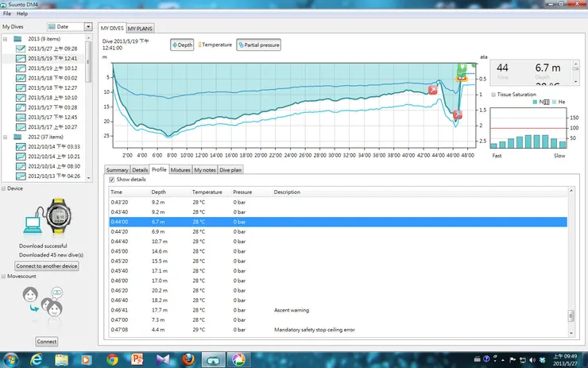Click Connect to another device button
Viewport: 588px width, 368px height.
pos(47,265)
